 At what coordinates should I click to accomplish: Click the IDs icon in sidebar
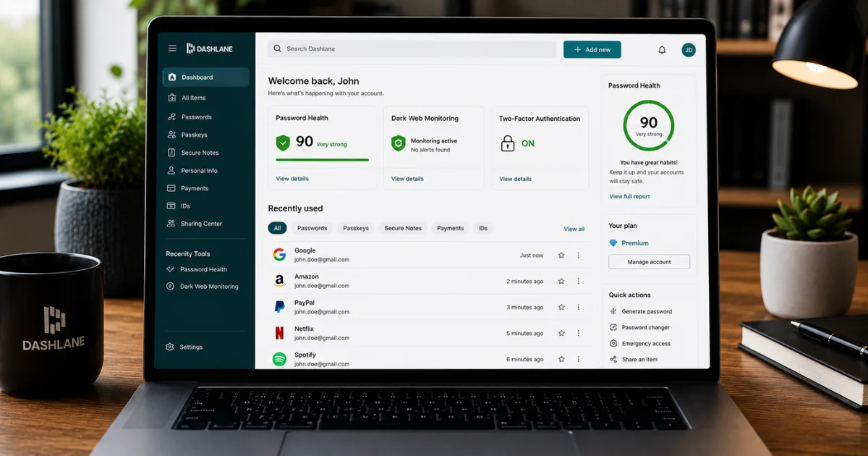(171, 206)
